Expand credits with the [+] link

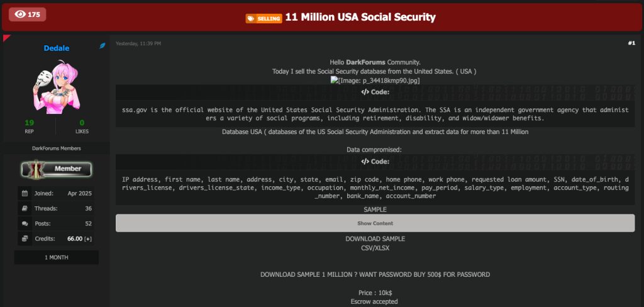tap(88, 239)
